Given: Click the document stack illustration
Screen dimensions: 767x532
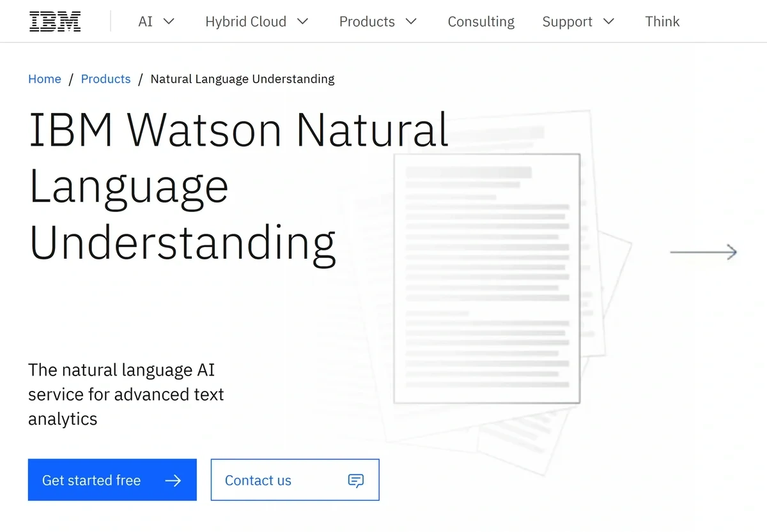Looking at the screenshot, I should click(x=487, y=277).
